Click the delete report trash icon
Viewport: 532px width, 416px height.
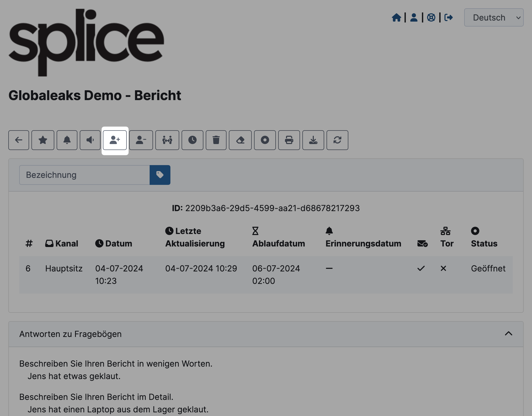tap(216, 140)
